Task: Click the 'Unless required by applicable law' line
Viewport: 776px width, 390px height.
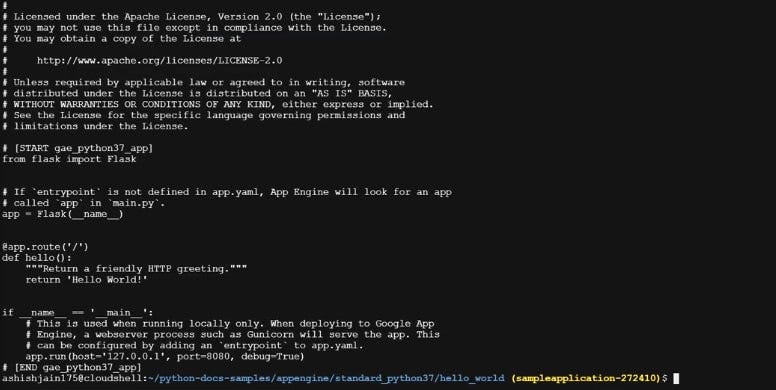Action: click(203, 82)
